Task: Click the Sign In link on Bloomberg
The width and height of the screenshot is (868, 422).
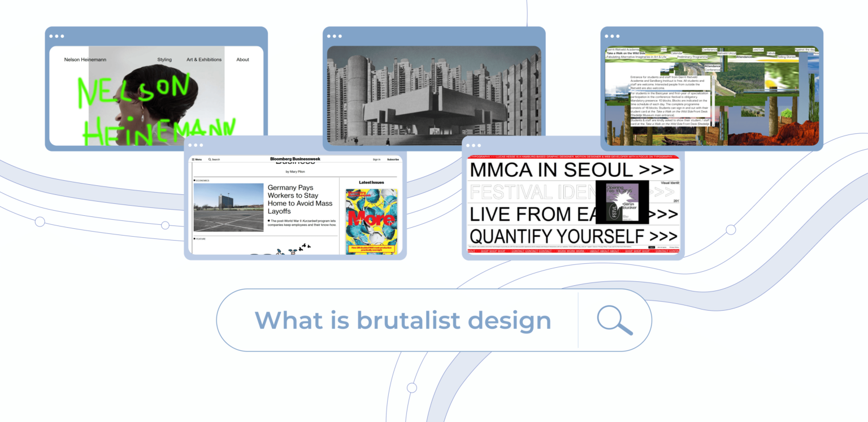Action: pos(377,159)
